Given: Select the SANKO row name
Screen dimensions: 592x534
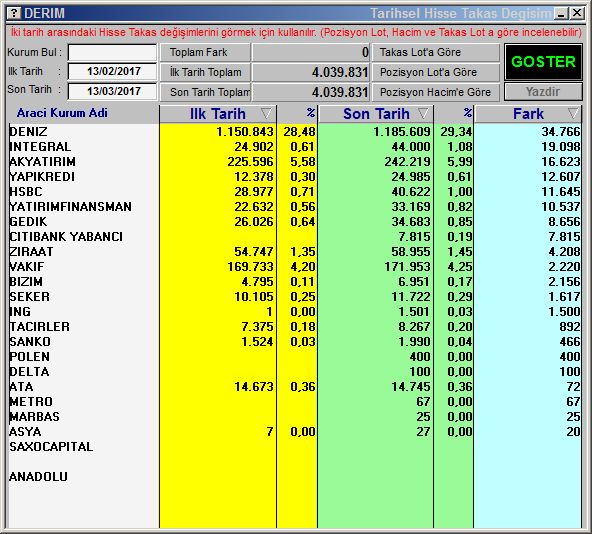Looking at the screenshot, I should [x=30, y=341].
